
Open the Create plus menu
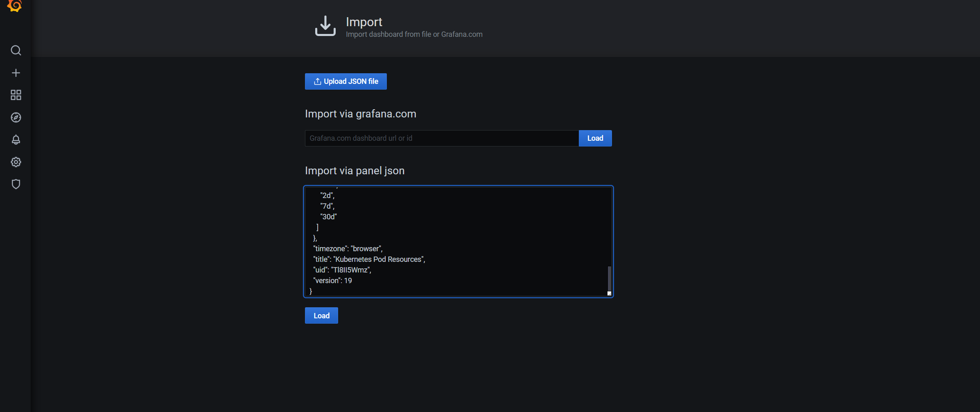[16, 73]
